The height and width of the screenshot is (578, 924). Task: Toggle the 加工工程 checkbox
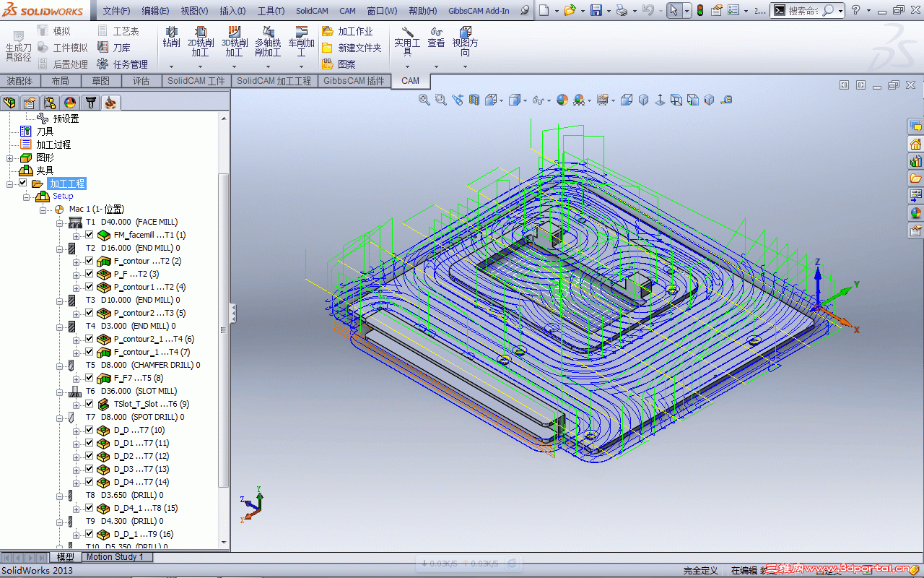coord(23,184)
